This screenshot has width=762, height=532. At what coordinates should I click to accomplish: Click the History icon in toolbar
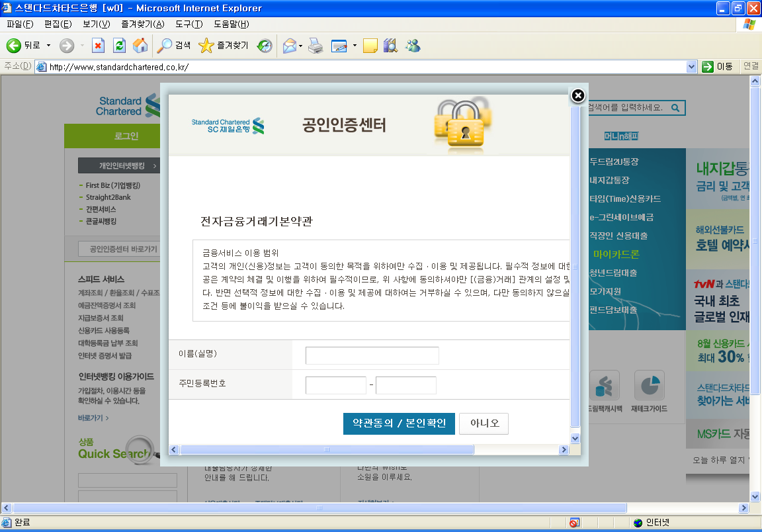[x=265, y=46]
